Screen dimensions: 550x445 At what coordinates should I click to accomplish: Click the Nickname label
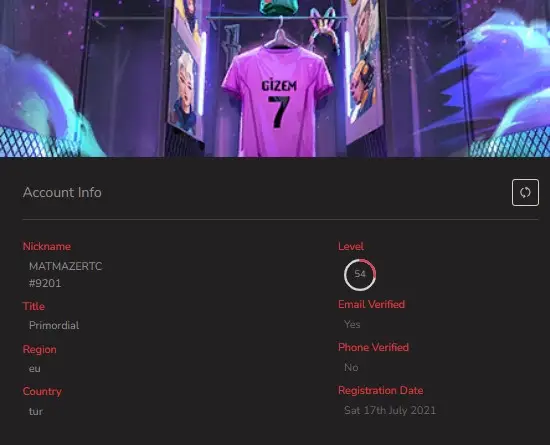tap(47, 247)
